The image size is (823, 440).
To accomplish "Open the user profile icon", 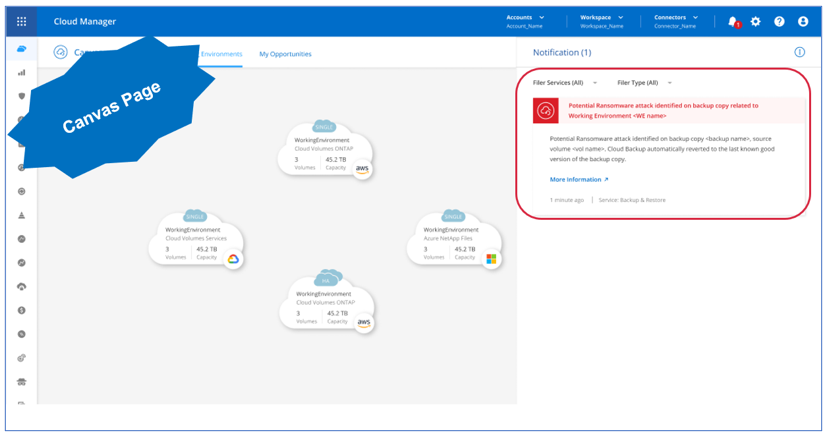I will (x=802, y=21).
